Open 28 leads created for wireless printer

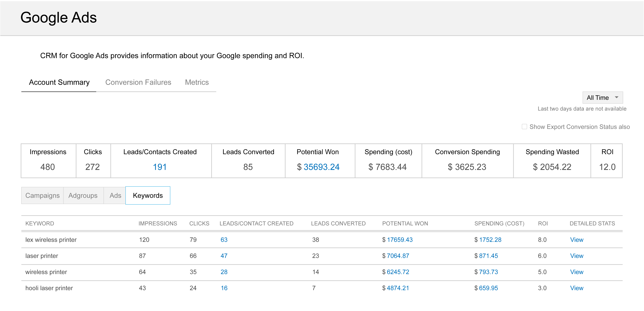[224, 272]
